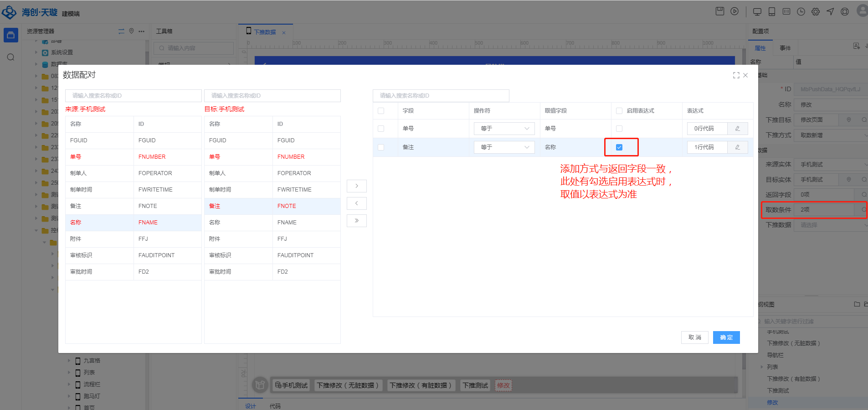Image resolution: width=868 pixels, height=410 pixels.
Task: Open the 等于 operator dropdown for 单号
Action: point(504,129)
